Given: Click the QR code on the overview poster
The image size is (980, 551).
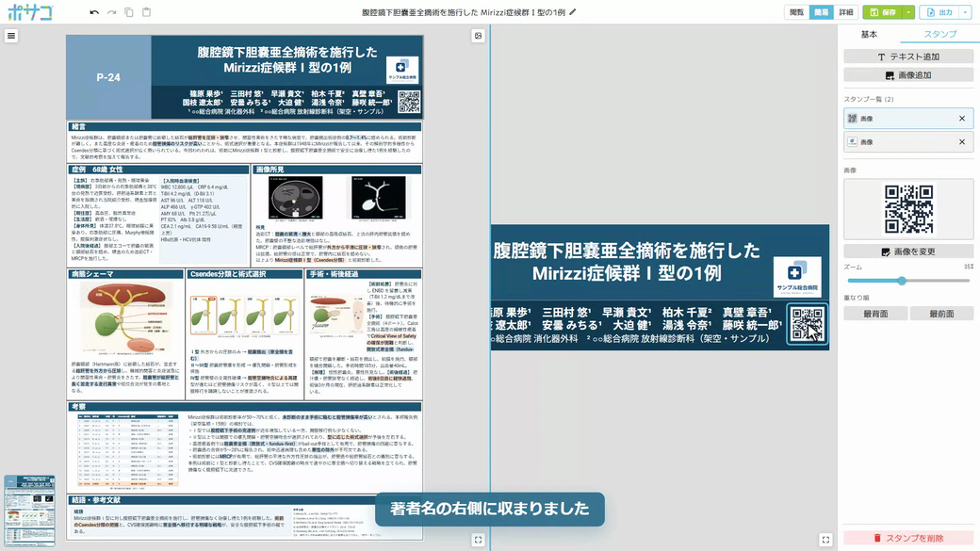Looking at the screenshot, I should click(x=409, y=102).
